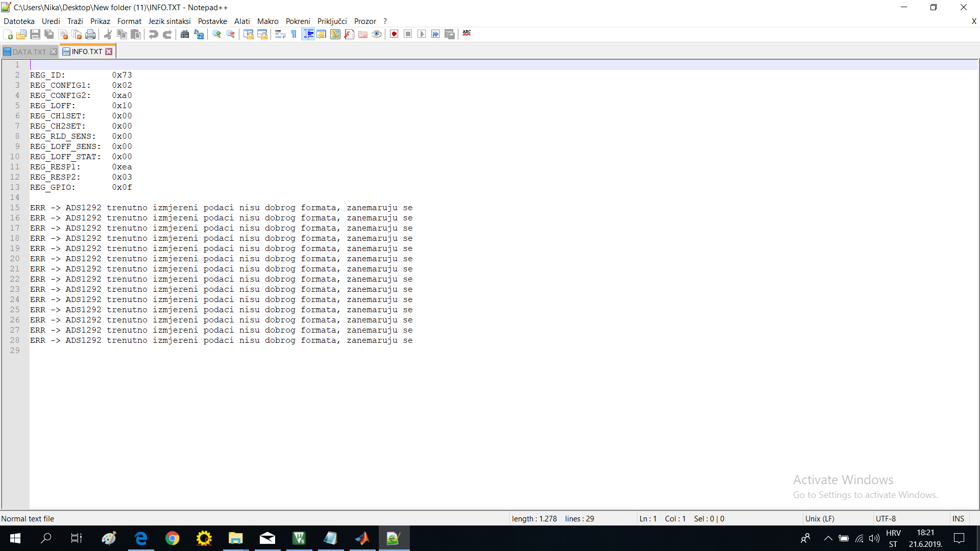Open the Traži menu
This screenshot has width=980, height=551.
tap(75, 21)
